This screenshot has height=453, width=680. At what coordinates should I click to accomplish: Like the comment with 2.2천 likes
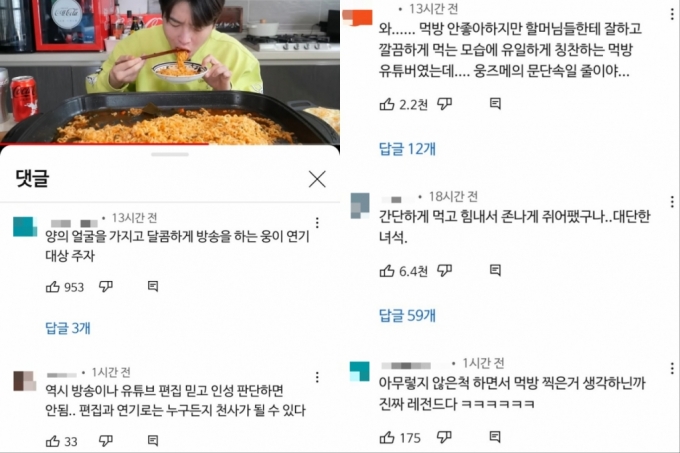pyautogui.click(x=387, y=104)
